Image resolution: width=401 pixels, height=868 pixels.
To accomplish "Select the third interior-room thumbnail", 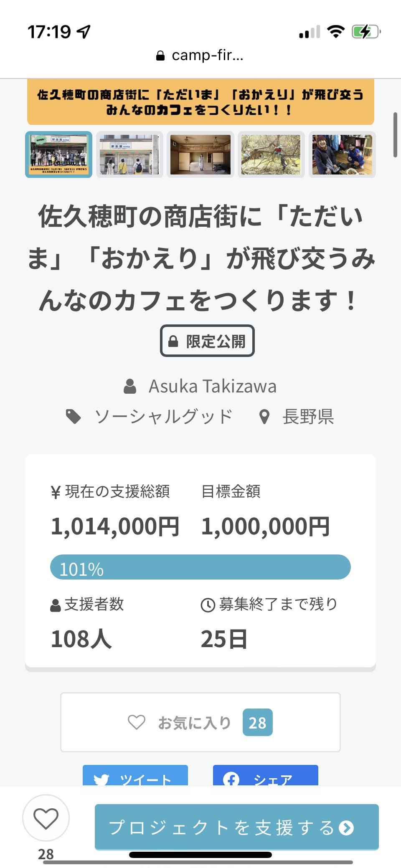I will [200, 154].
